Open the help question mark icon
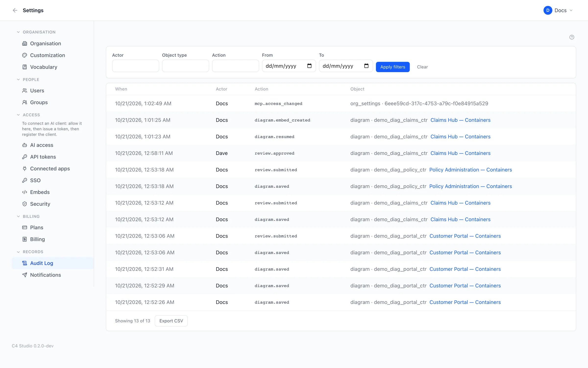 pos(572,37)
